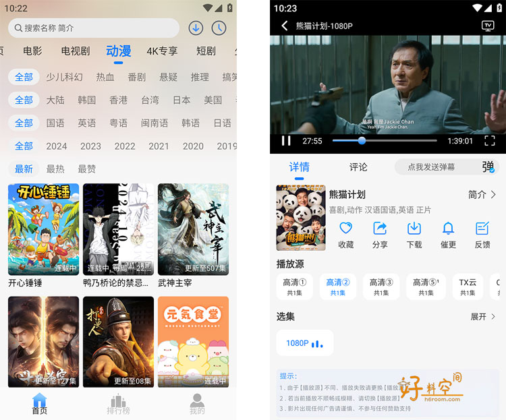The width and height of the screenshot is (506, 420).
Task: Cast video with the TV icon
Action: (488, 26)
